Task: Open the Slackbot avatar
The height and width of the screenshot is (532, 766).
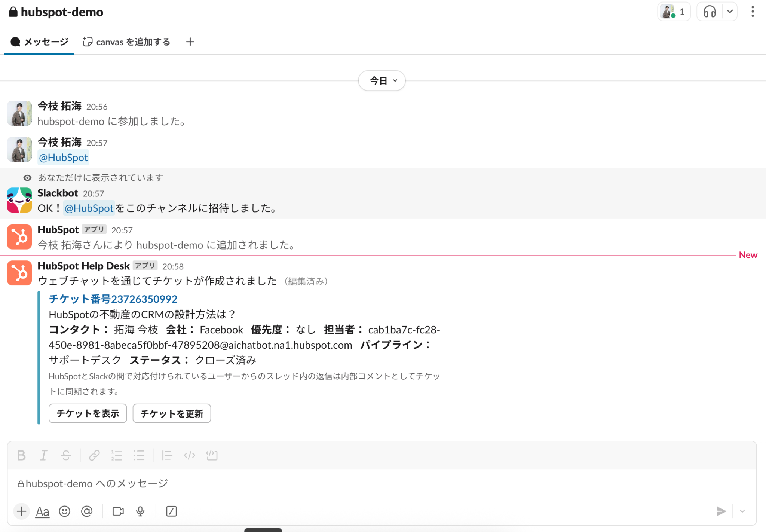Action: click(19, 200)
